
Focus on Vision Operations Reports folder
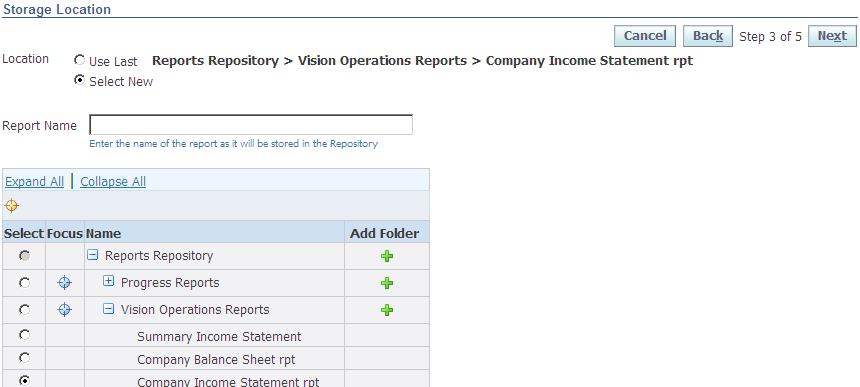coord(65,310)
